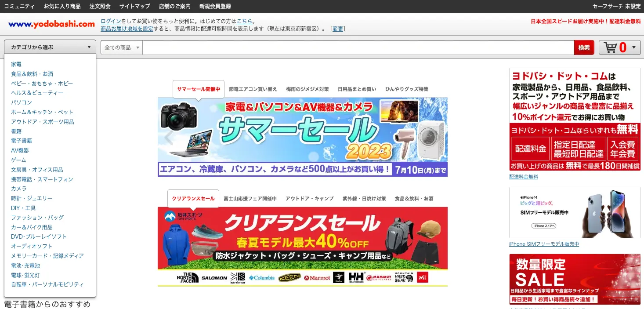Screen dimensions: 644x309
Task: Select 携帯電話・スマートフォン category
Action: click(x=42, y=179)
